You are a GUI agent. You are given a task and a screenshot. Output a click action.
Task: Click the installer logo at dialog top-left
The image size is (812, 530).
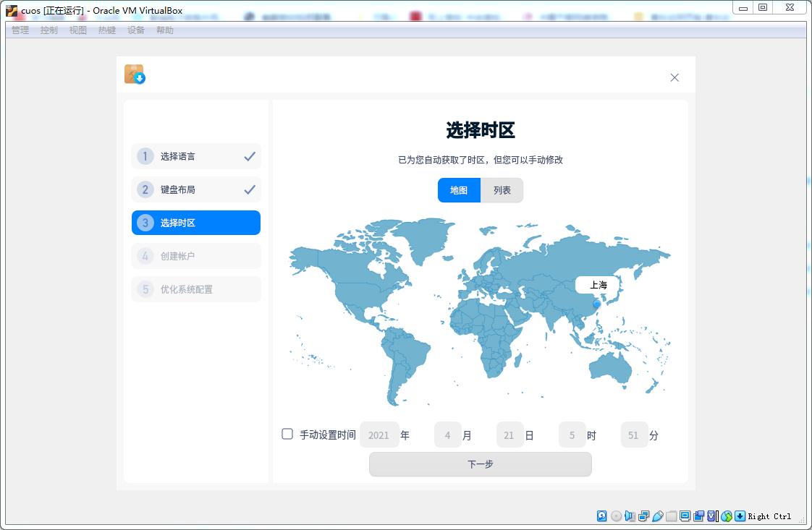point(135,74)
